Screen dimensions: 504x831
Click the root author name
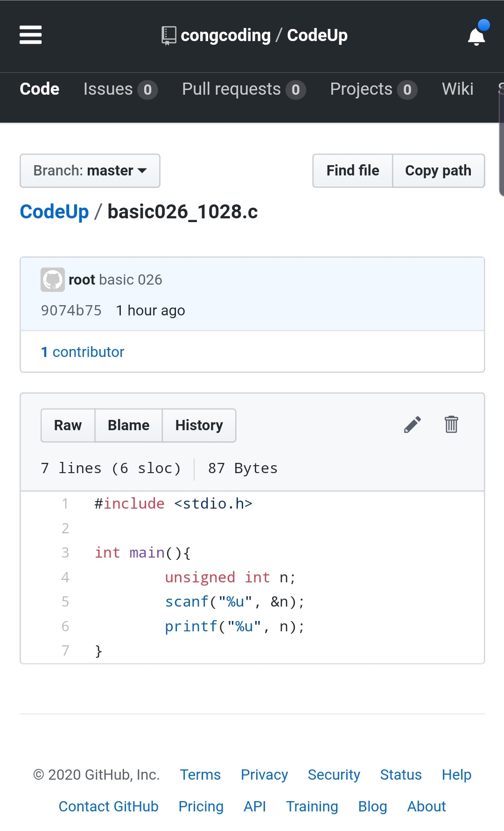[82, 279]
